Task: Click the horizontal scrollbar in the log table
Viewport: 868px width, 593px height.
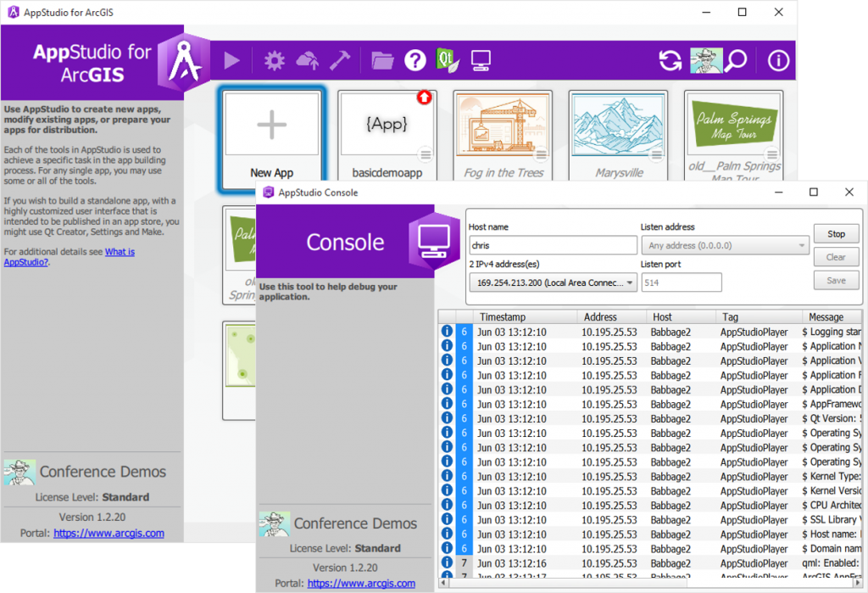Action: [x=650, y=583]
